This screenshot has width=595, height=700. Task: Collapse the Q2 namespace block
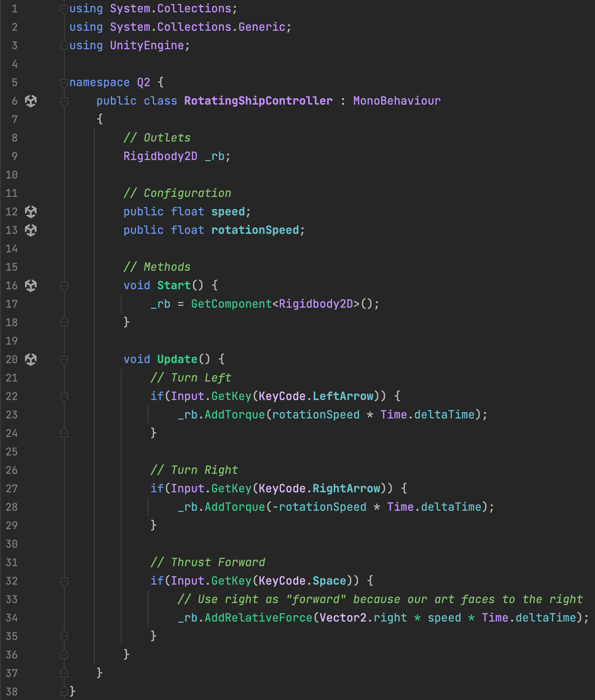(x=64, y=83)
